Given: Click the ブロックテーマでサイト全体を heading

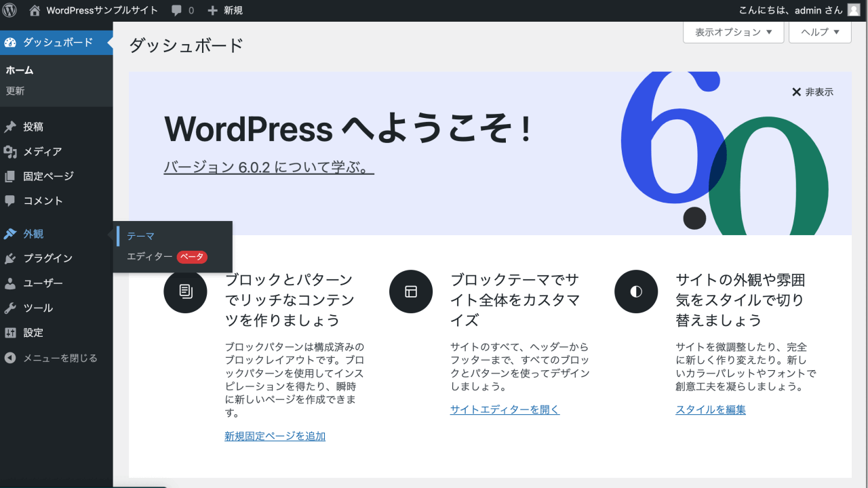Looking at the screenshot, I should click(515, 300).
